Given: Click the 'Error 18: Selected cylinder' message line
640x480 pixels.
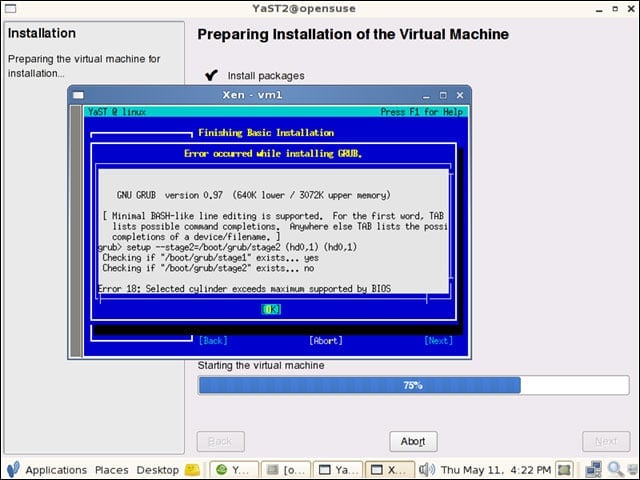Looking at the screenshot, I should coord(244,289).
